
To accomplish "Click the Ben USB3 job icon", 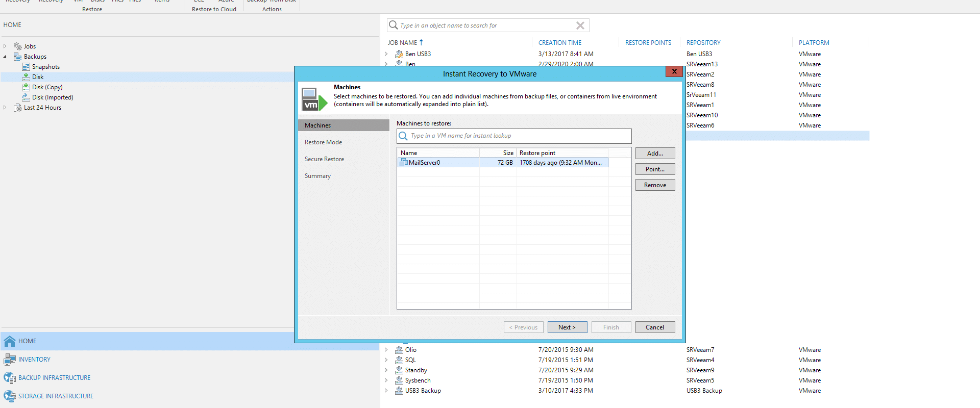I will pyautogui.click(x=399, y=54).
